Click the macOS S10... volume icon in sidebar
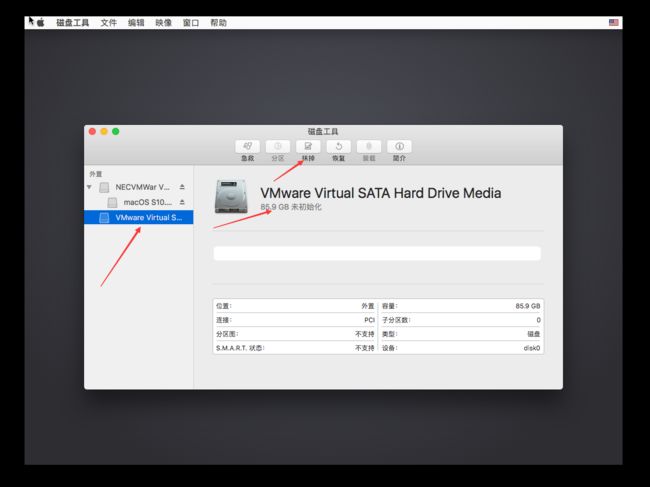This screenshot has height=487, width=650. (x=112, y=202)
